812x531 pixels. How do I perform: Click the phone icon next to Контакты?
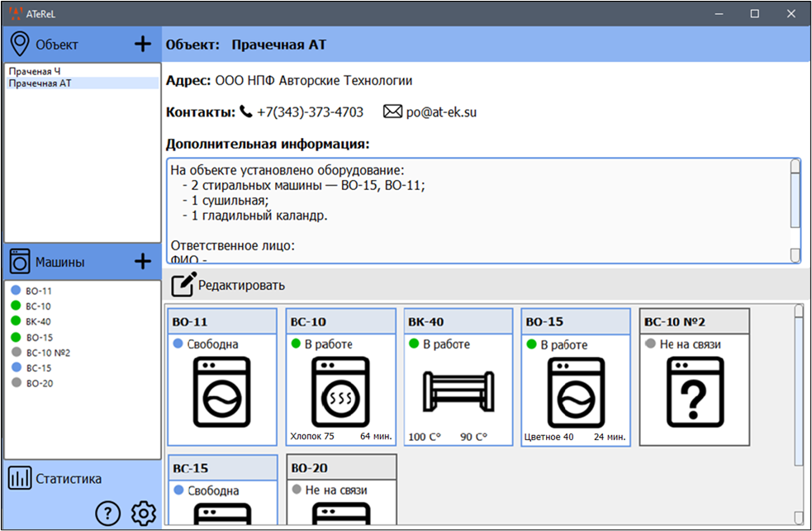click(x=246, y=111)
